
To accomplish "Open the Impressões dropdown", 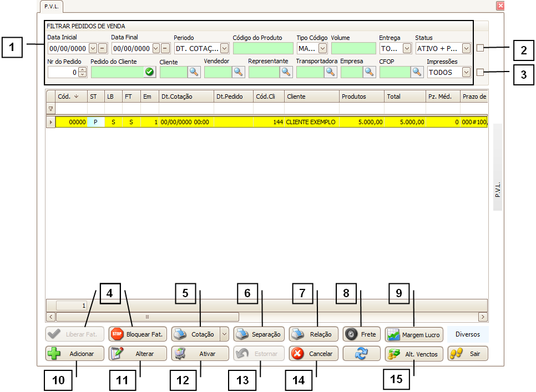I will [466, 72].
